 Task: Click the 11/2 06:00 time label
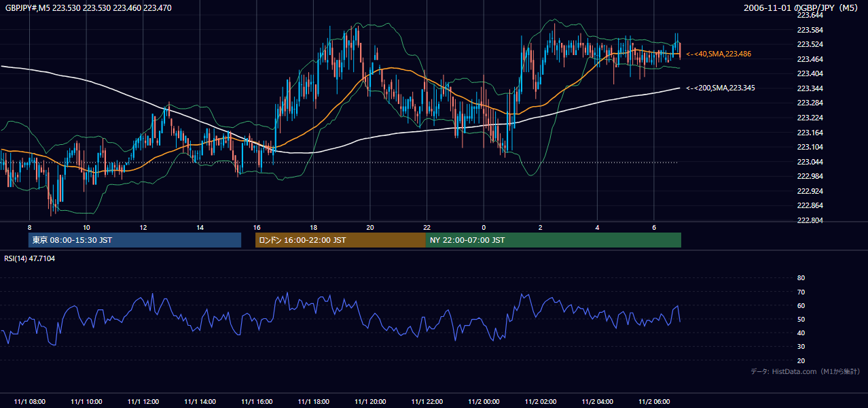654,402
